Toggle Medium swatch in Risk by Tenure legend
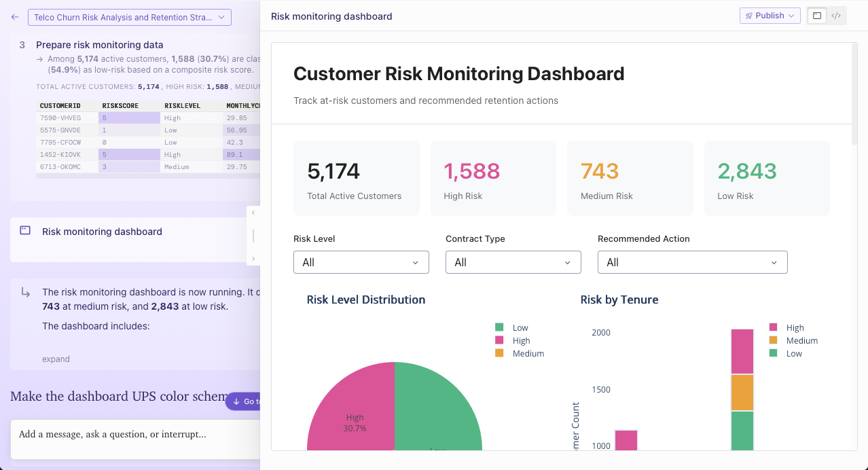The width and height of the screenshot is (868, 470). tap(774, 340)
